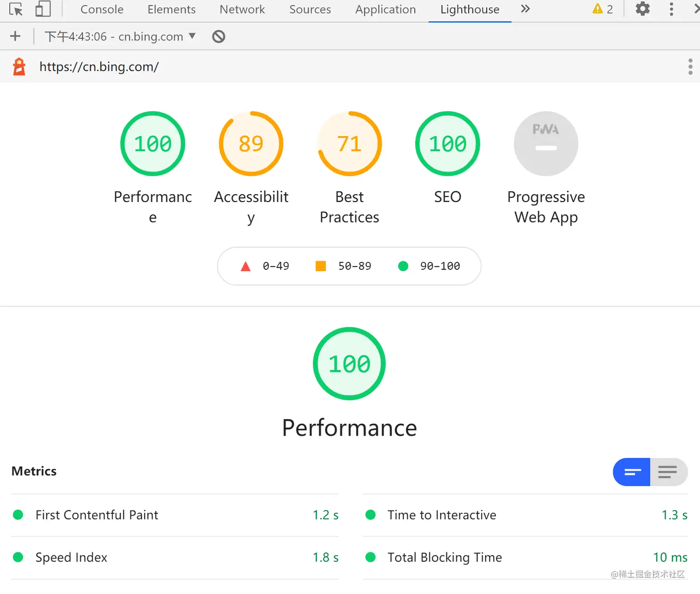Click the Progressive Web App PWA badge
This screenshot has height=594, width=700.
546,144
